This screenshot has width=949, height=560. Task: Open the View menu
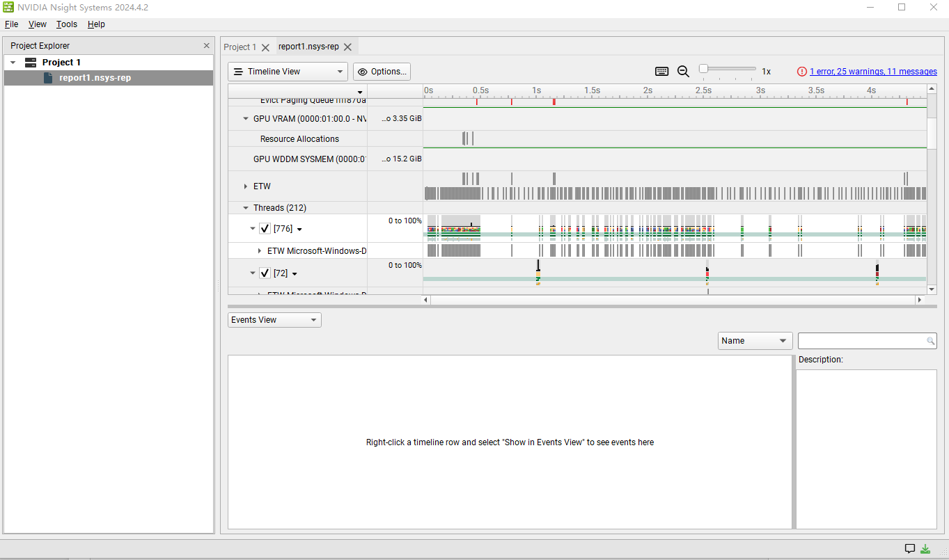click(x=38, y=24)
